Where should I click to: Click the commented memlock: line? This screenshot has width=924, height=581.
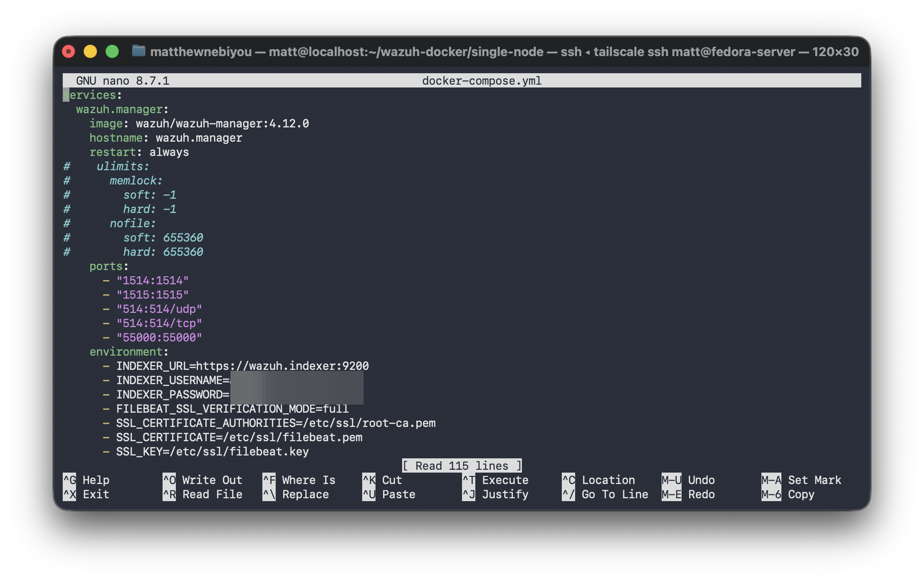[113, 181]
